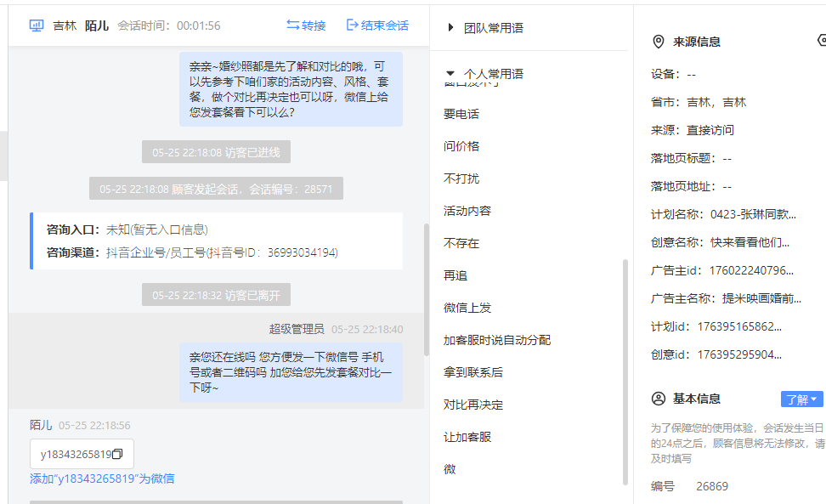This screenshot has height=504, width=826.
Task: Click 计划名称 0423-张琳同款 field
Action: (x=723, y=214)
